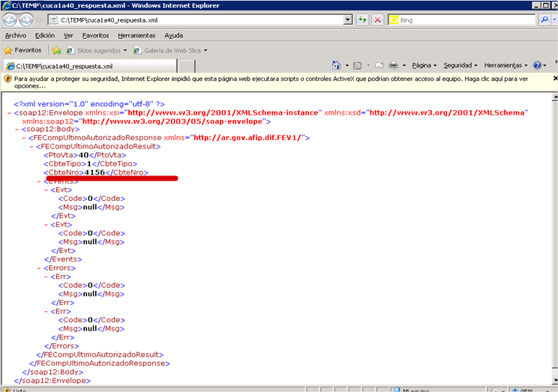
Task: Collapse the first Evt node
Action: pos(46,190)
